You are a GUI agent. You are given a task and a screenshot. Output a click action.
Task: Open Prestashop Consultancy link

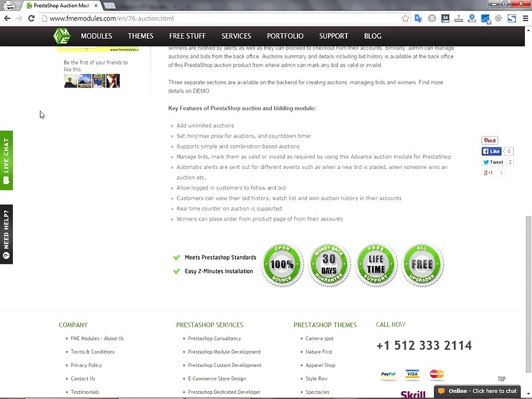(x=214, y=338)
